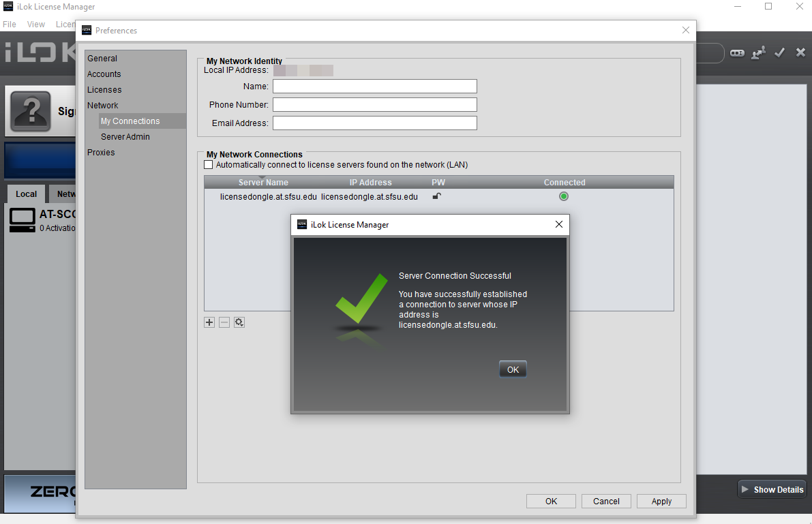Close the Preferences dialog window
The height and width of the screenshot is (524, 812).
(x=686, y=30)
